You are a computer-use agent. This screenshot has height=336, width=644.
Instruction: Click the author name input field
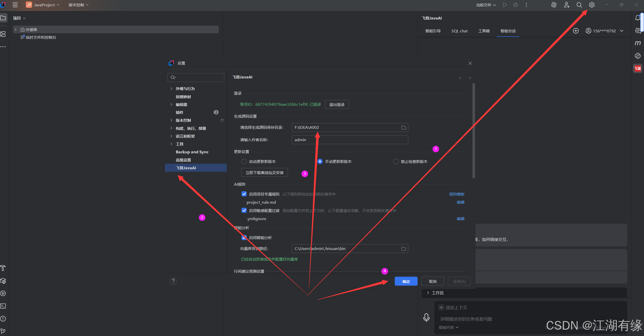pyautogui.click(x=350, y=140)
